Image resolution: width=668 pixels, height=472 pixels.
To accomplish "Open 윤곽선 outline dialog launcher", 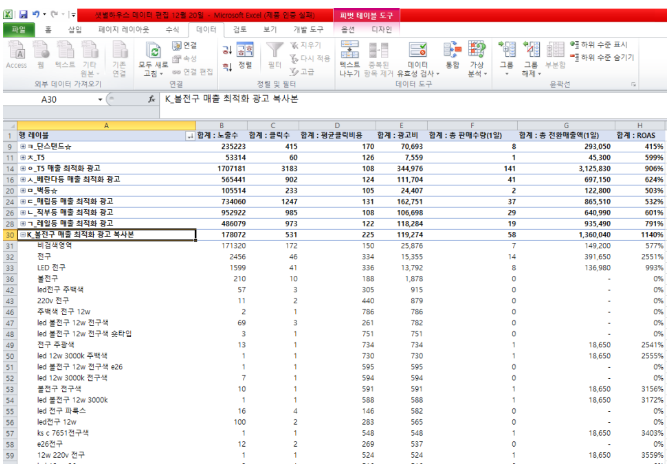I will click(x=633, y=85).
